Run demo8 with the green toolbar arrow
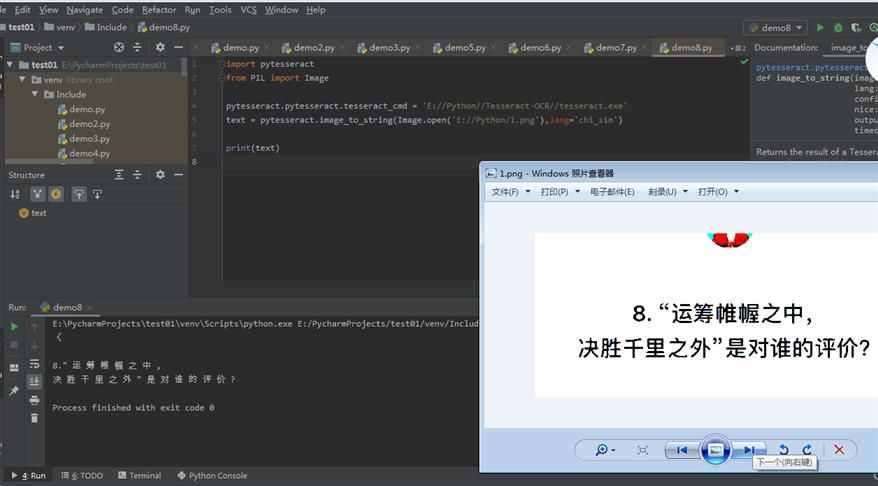Screen dimensions: 878x486 click(820, 27)
